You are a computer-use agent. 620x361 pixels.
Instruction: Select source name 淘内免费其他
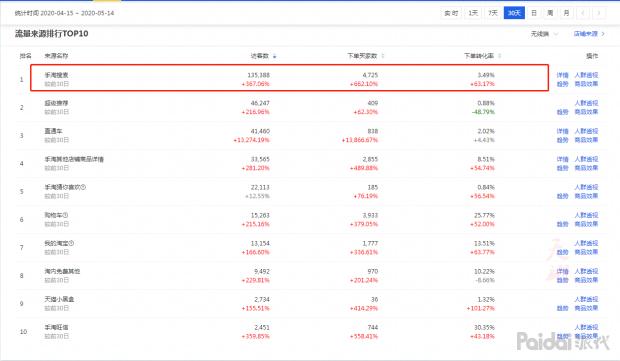(x=62, y=272)
